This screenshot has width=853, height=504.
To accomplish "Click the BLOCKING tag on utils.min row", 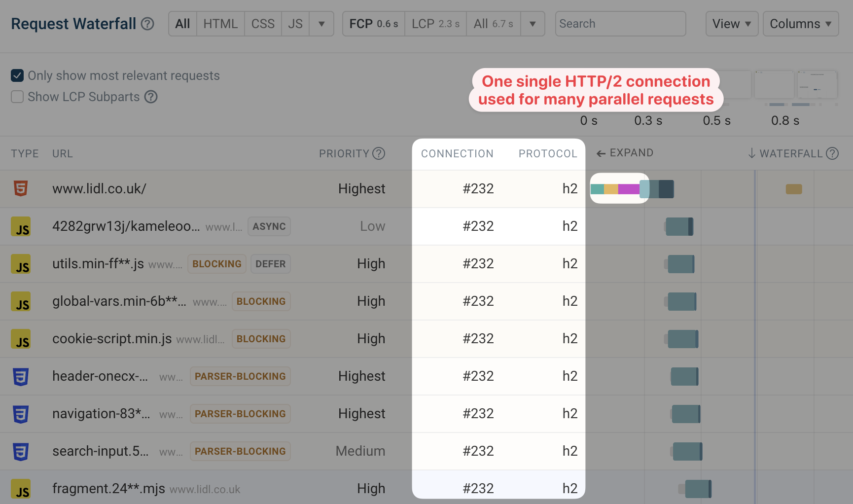I will coord(217,264).
